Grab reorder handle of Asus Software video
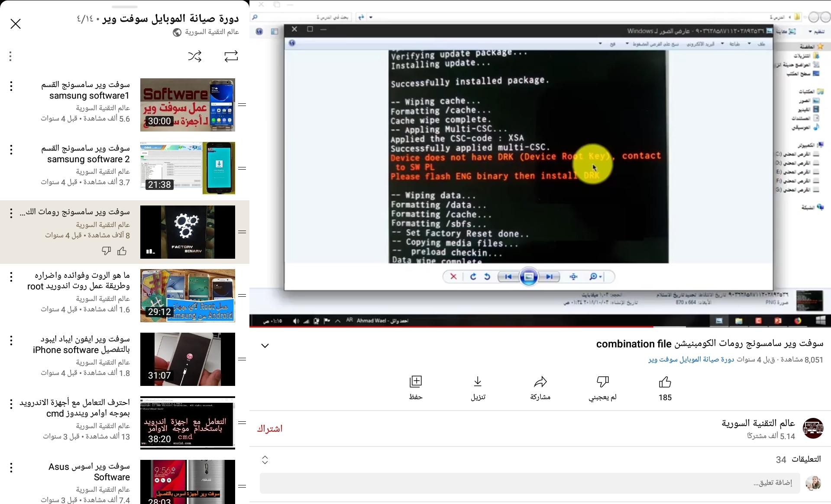Image resolution: width=831 pixels, height=504 pixels. click(x=242, y=486)
